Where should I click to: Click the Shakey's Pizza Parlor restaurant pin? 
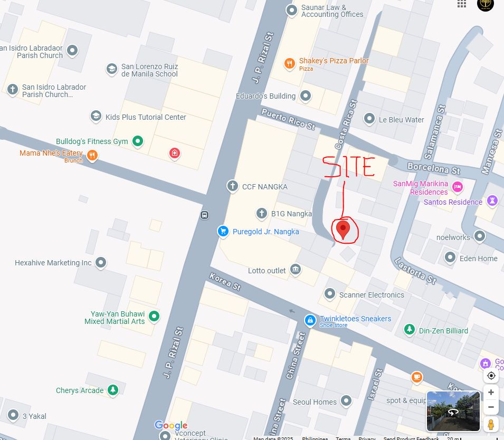289,63
